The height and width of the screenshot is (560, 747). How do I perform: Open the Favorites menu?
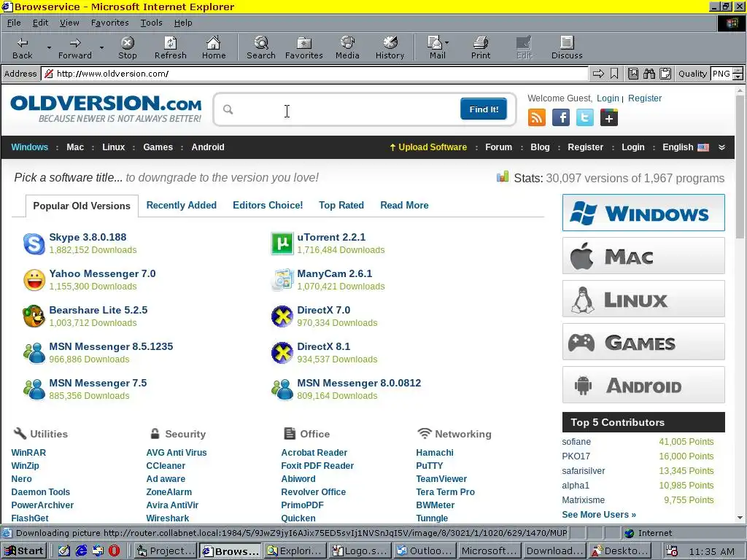pos(109,23)
